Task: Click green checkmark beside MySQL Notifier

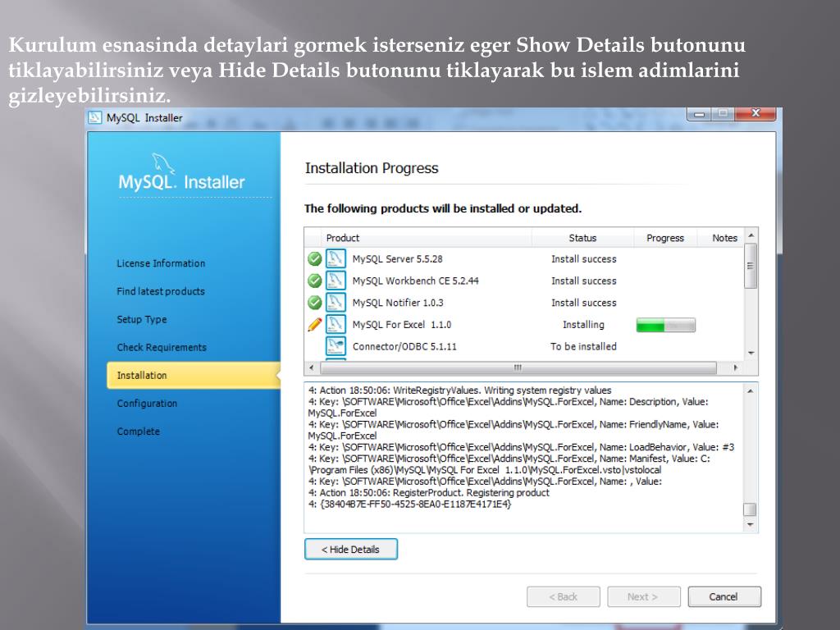Action: [314, 303]
